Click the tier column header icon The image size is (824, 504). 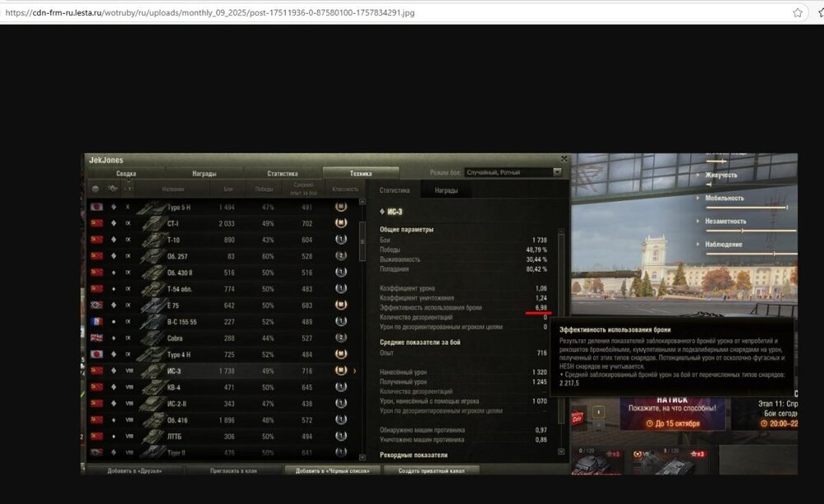pos(129,189)
